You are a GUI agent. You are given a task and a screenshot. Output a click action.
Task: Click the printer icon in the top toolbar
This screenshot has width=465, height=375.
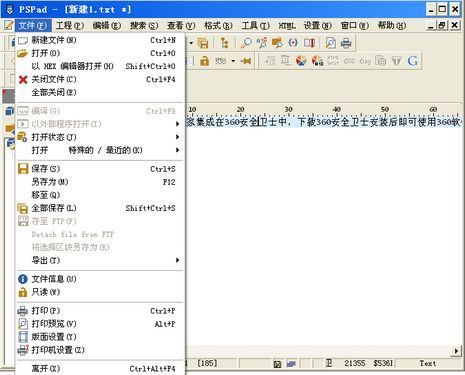[x=346, y=43]
